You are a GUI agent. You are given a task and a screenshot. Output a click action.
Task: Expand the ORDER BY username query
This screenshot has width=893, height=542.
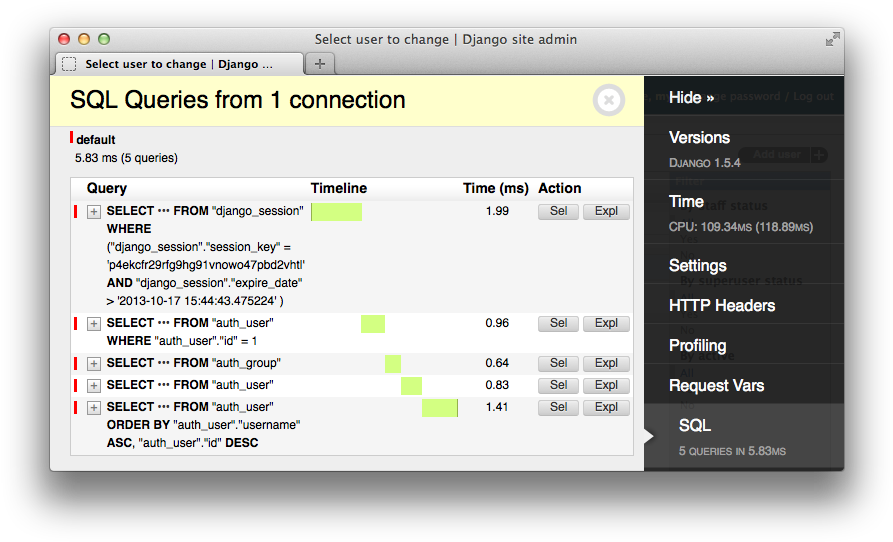coord(94,408)
